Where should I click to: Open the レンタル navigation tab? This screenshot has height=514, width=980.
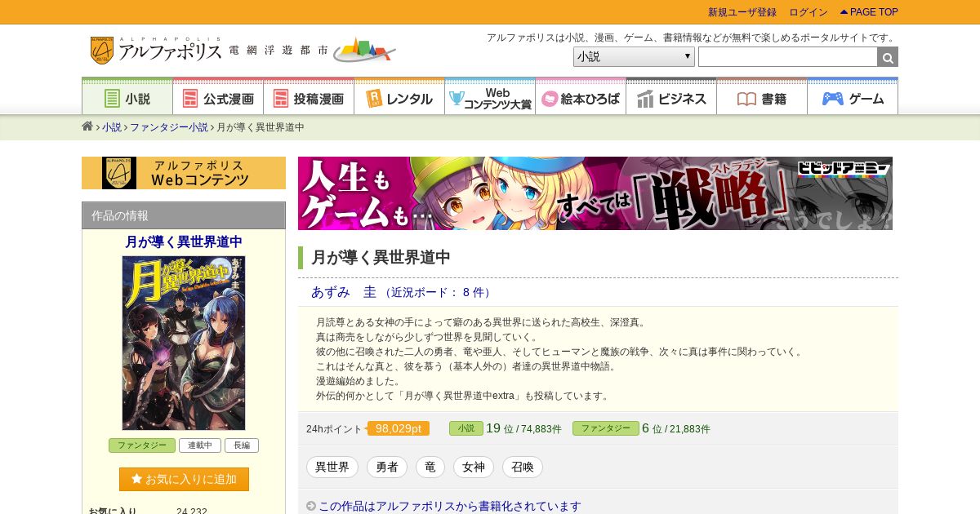coord(399,97)
